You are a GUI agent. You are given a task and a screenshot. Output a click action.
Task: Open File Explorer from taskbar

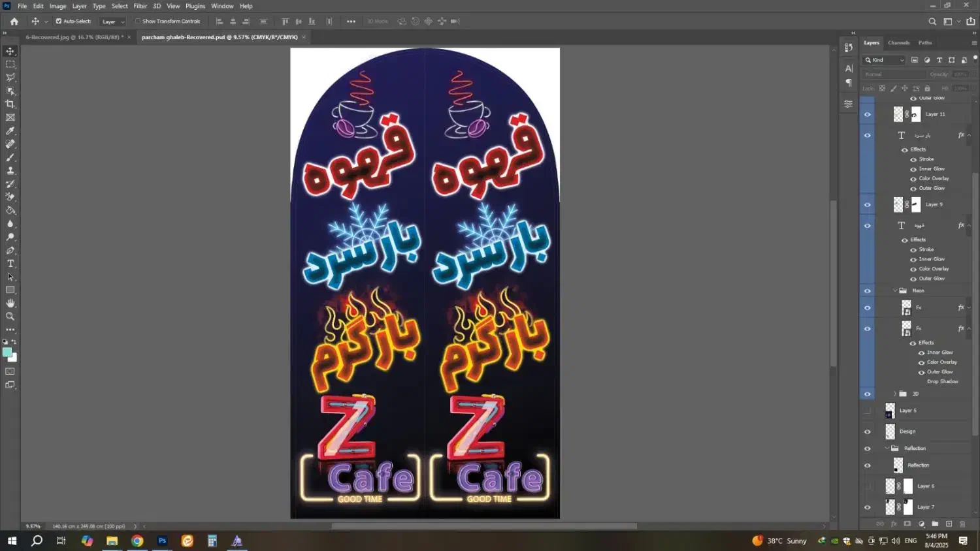112,541
